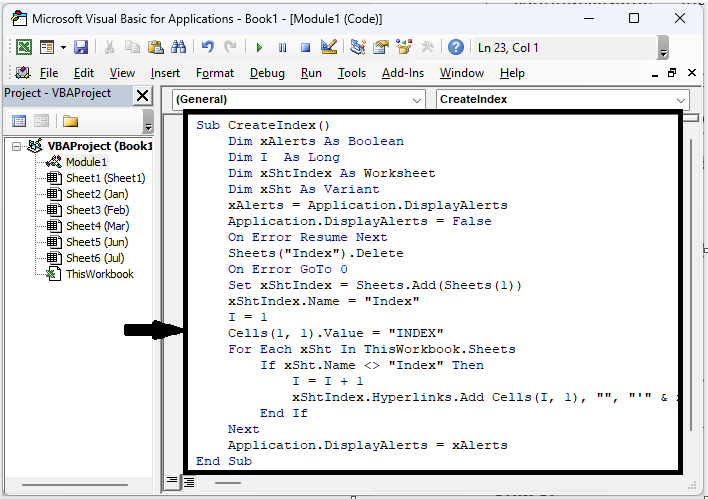Viewport: 708px width, 499px height.
Task: Click the Cut scissors icon
Action: [109, 47]
